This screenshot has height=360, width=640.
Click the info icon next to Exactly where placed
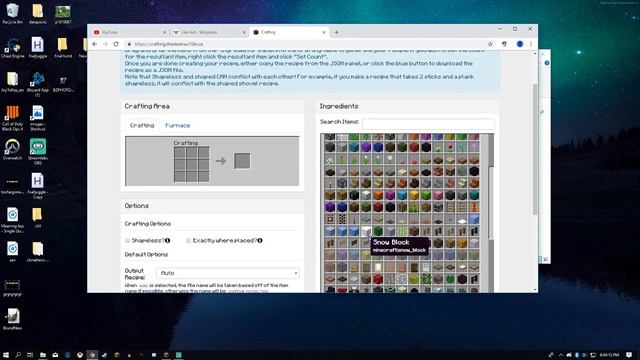coord(260,240)
